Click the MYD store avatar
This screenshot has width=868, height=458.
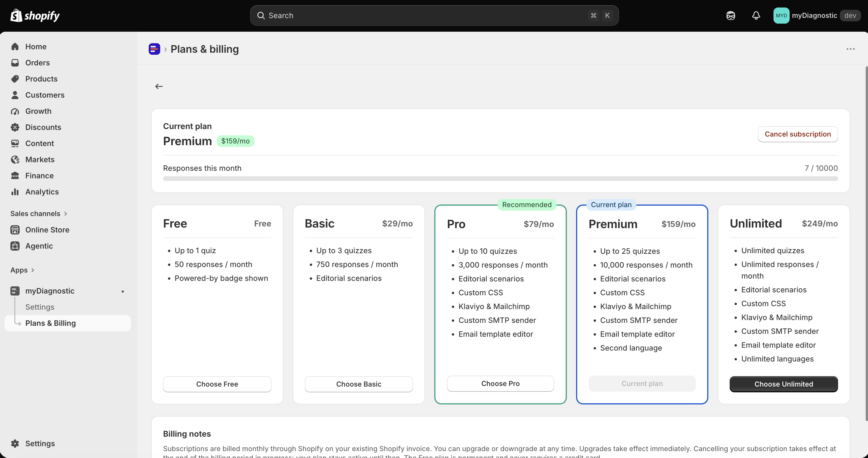pos(781,16)
